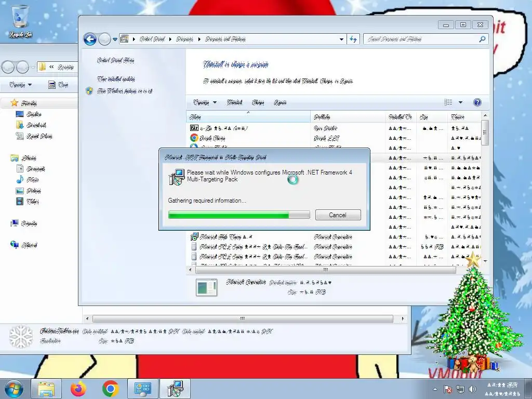Screen dimensions: 532x399
Task: Click the green installation progress bar
Action: (x=239, y=215)
